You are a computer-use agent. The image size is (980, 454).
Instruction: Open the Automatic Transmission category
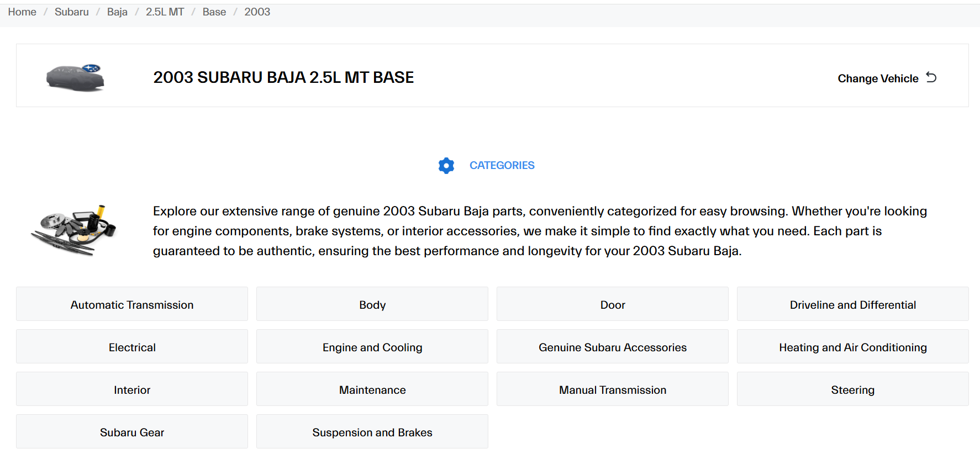132,304
